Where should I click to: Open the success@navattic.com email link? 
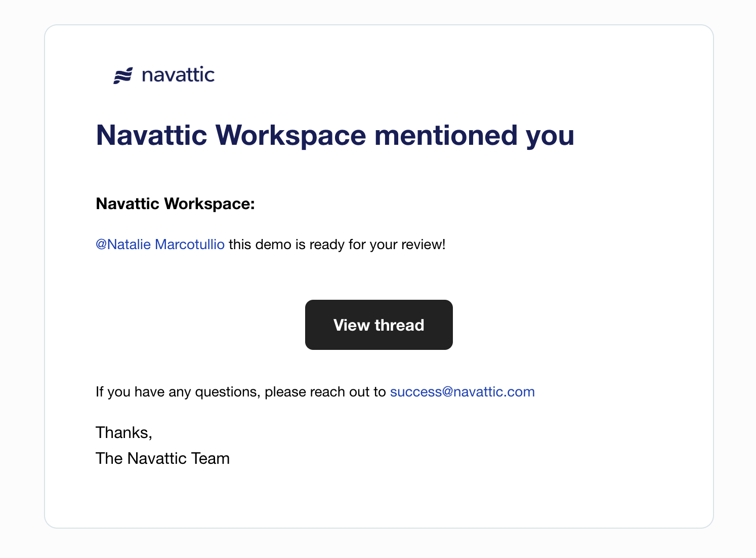[x=462, y=392]
